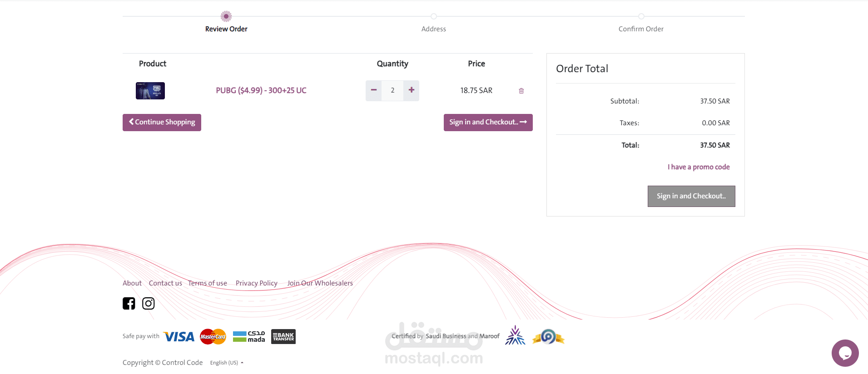Open the Instagram social icon

click(x=149, y=303)
